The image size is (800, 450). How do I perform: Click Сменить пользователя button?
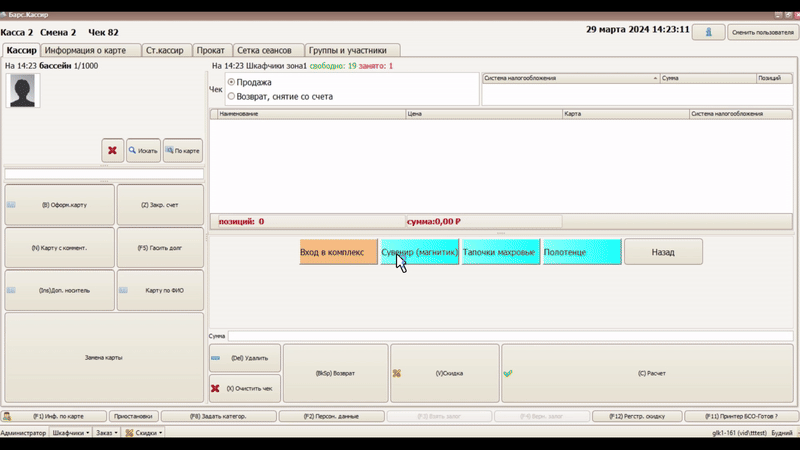point(762,32)
